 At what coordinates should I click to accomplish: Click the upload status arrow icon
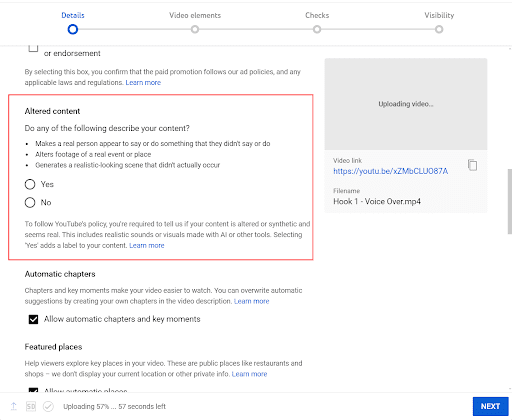click(x=14, y=406)
